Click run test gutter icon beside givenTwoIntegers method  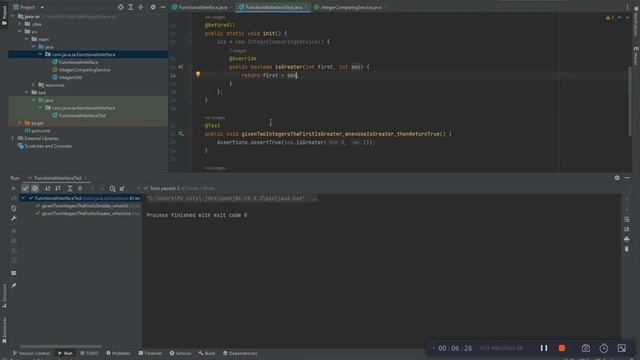181,133
